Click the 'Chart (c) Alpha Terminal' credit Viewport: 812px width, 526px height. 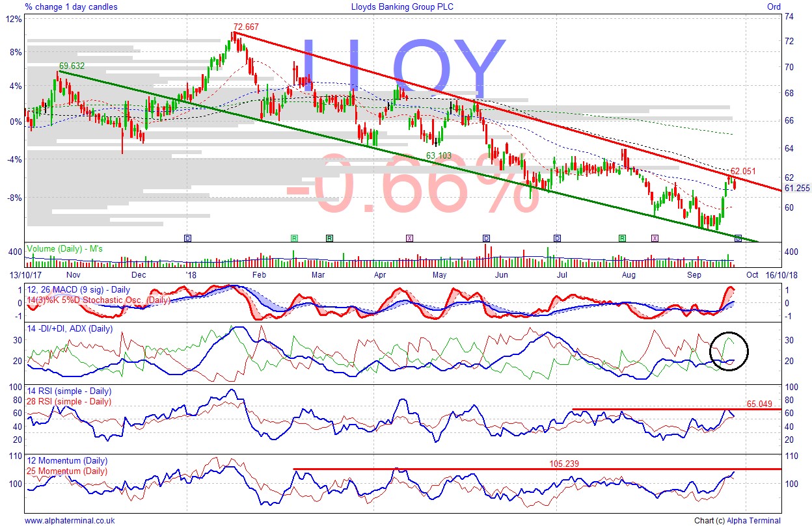[737, 520]
